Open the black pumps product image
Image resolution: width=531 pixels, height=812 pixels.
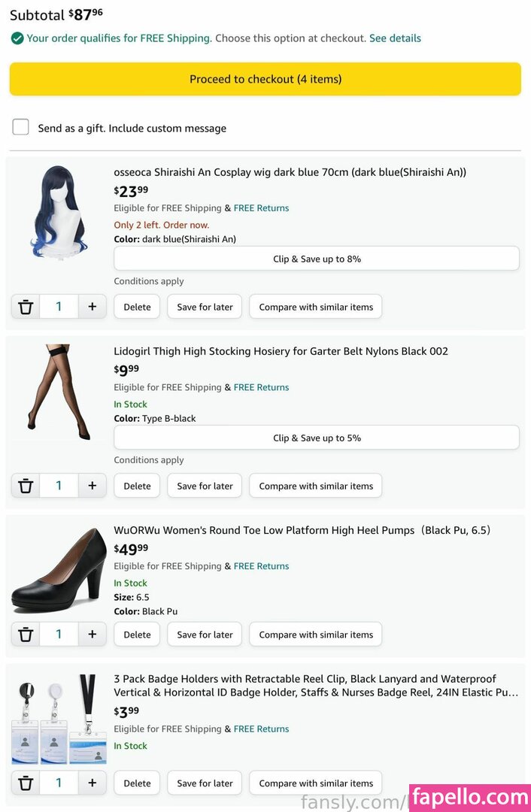59,569
